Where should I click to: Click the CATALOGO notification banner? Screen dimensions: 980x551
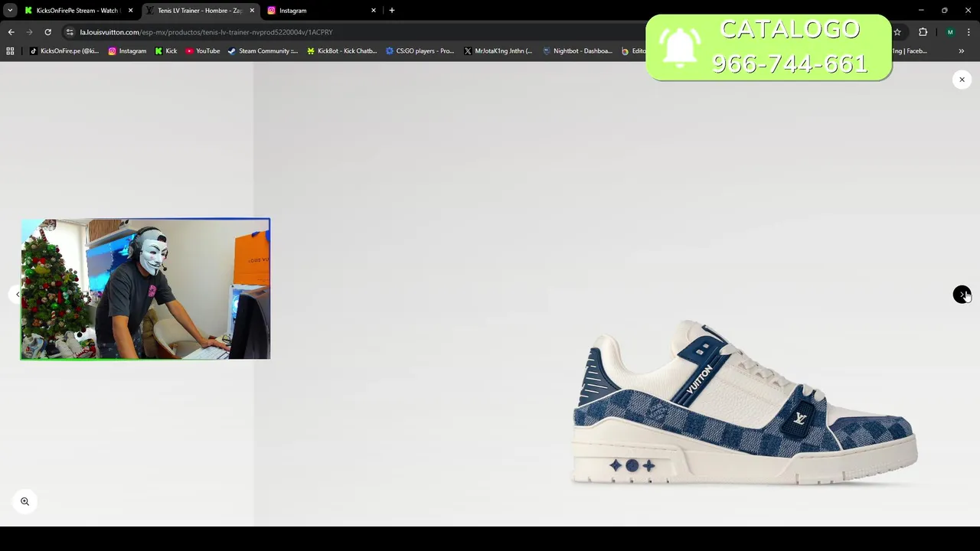(x=769, y=47)
